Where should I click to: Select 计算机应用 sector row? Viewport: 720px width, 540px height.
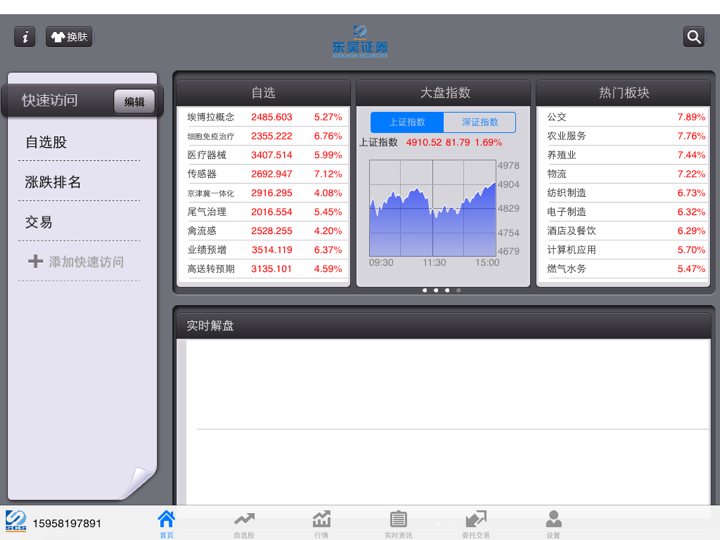(x=624, y=250)
